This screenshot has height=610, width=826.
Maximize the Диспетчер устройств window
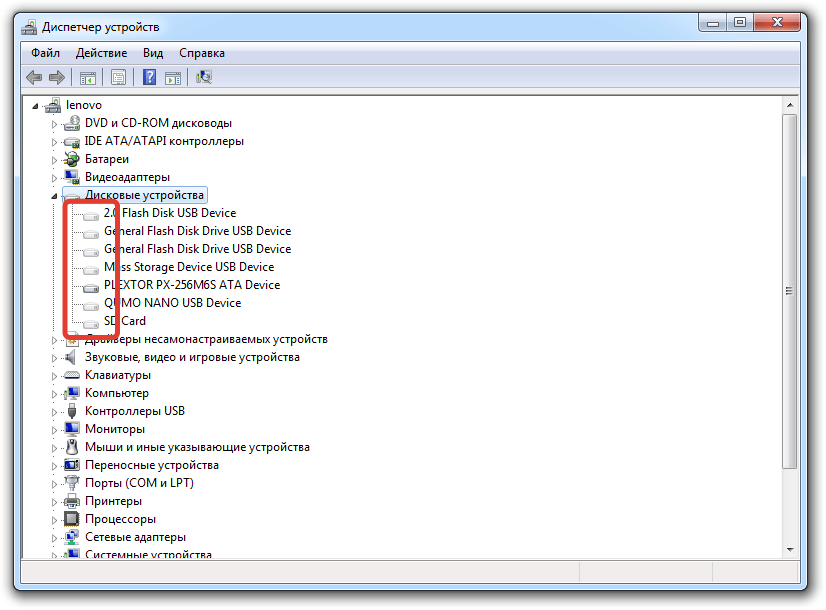(x=740, y=23)
